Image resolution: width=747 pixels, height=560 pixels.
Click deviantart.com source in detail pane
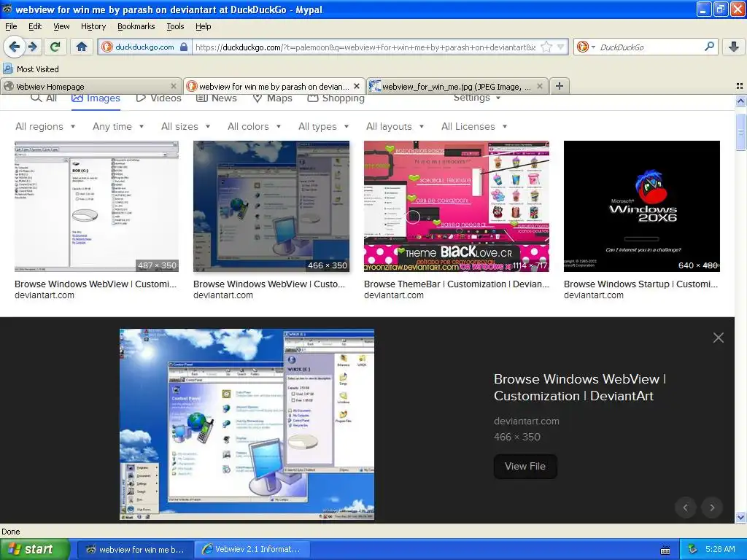click(527, 421)
